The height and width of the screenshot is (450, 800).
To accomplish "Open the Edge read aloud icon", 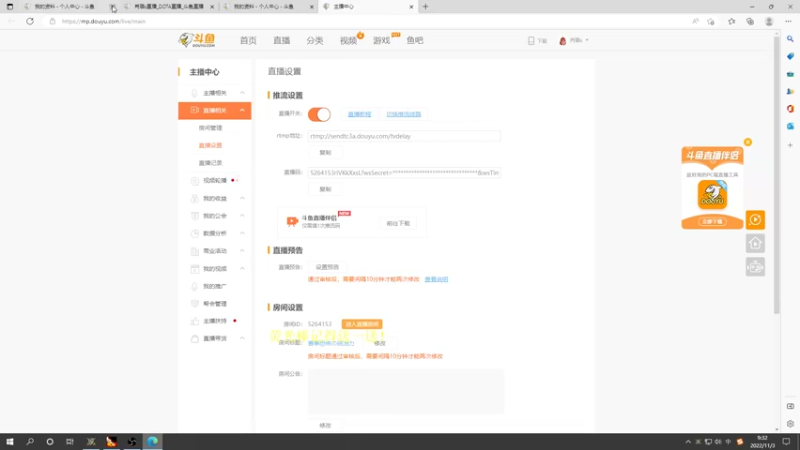I will pos(695,21).
